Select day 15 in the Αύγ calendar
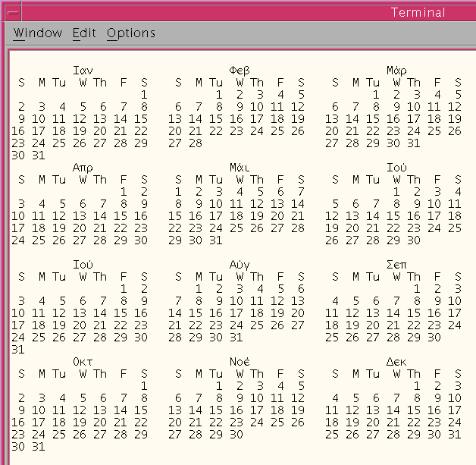Viewport: 476px width, 465px height. pyautogui.click(x=196, y=313)
